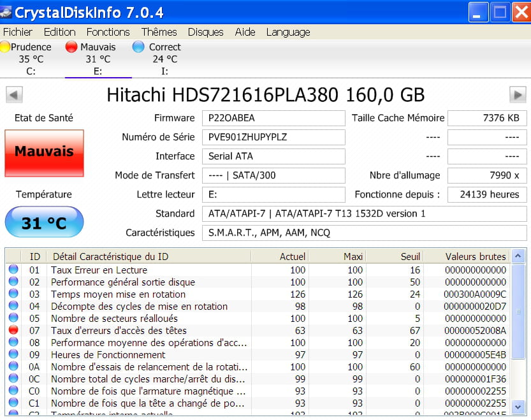Click the disk model title Hitachi HDS721616PLA380

[265, 95]
